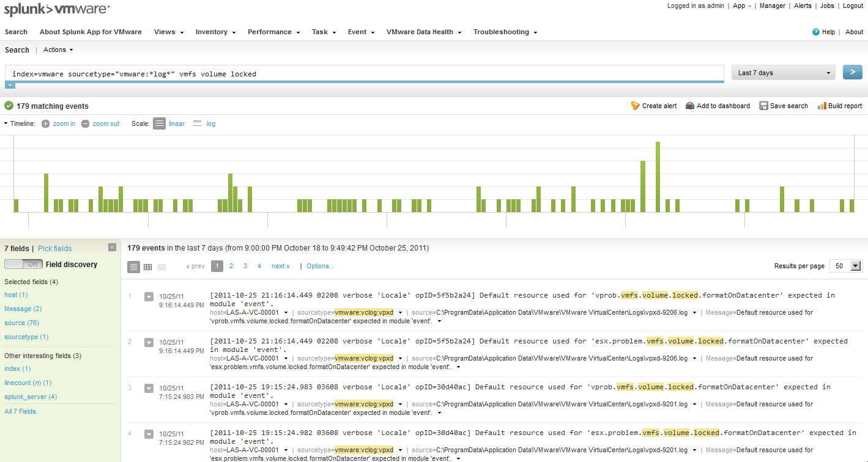Open the Event menu
This screenshot has height=462, width=868.
[x=361, y=32]
